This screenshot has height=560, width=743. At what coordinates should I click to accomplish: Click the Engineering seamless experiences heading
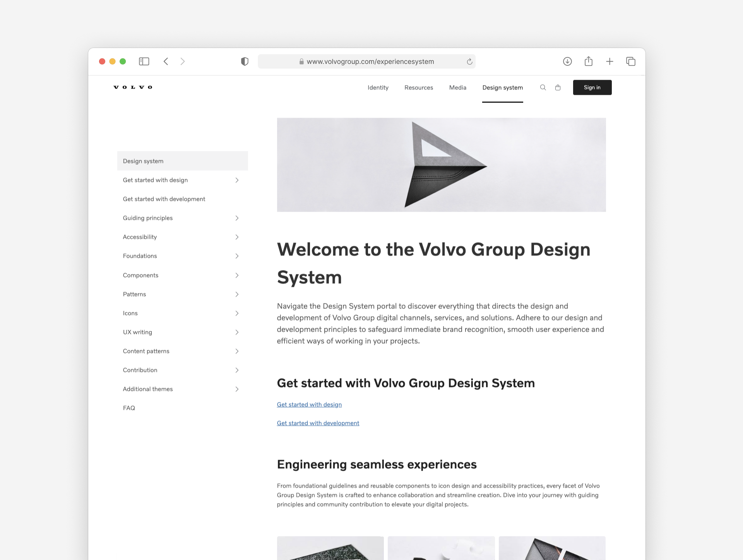(377, 464)
